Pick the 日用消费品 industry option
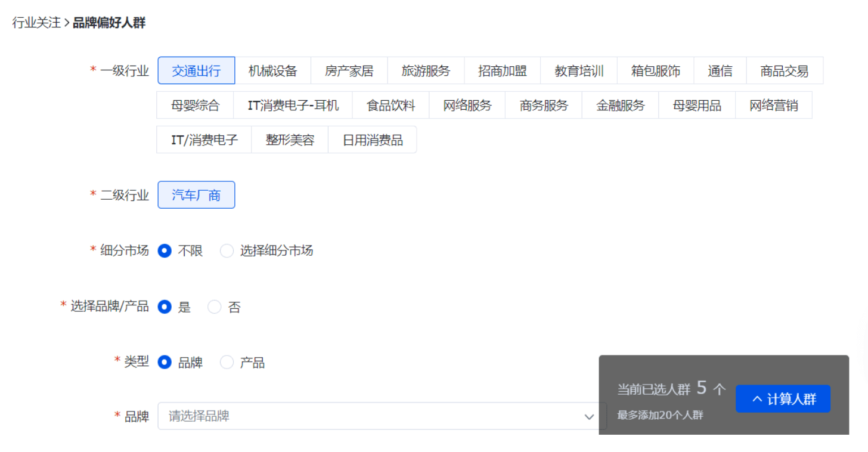868x452 pixels. pos(373,140)
